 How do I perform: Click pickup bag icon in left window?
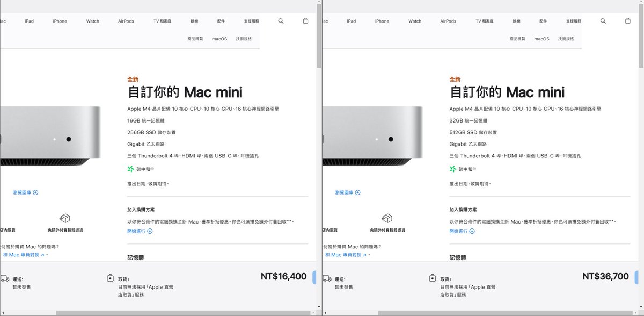point(110,278)
